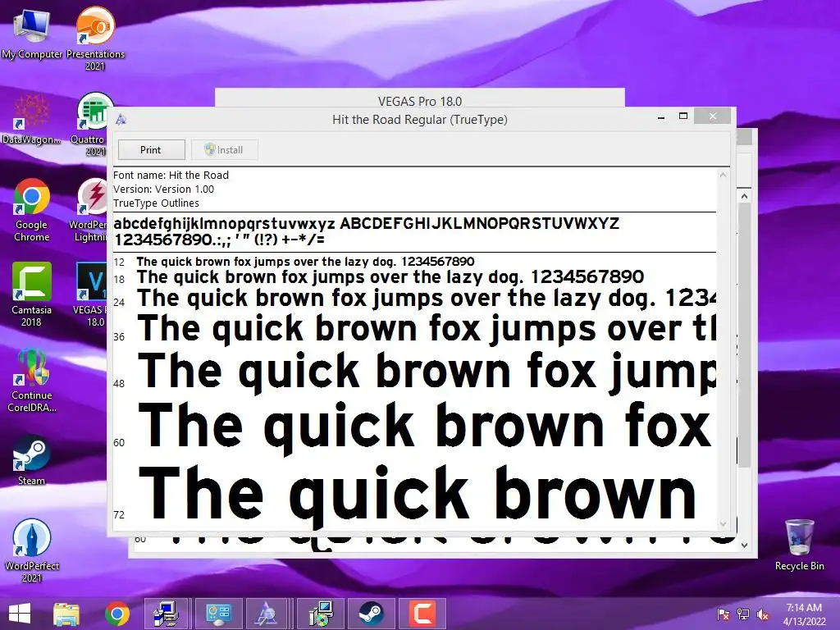Open Presentations 2021 desktop shortcut
Viewport: 840px width, 630px height.
(95, 39)
